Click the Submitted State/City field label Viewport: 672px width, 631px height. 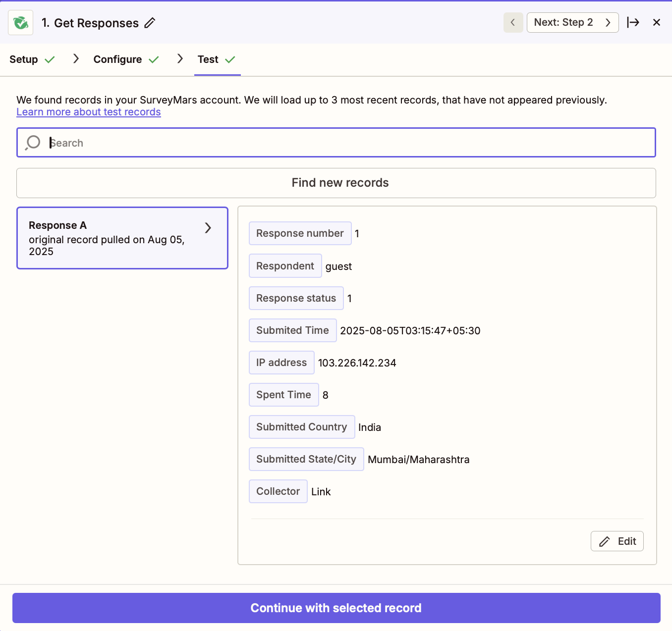coord(306,459)
